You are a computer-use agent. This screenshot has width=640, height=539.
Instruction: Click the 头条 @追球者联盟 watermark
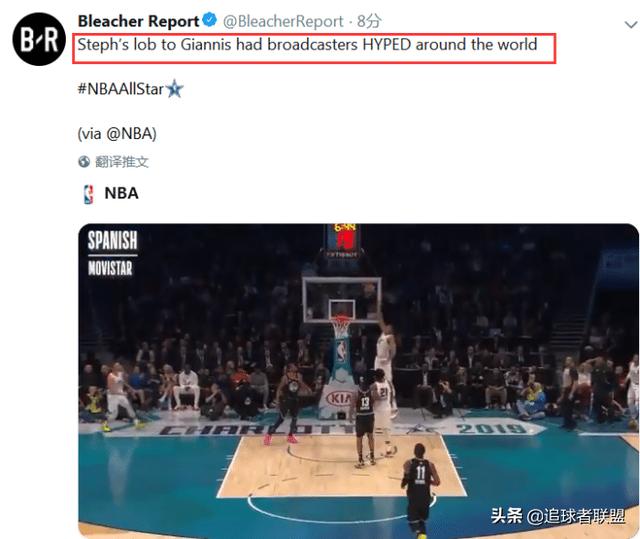558,516
